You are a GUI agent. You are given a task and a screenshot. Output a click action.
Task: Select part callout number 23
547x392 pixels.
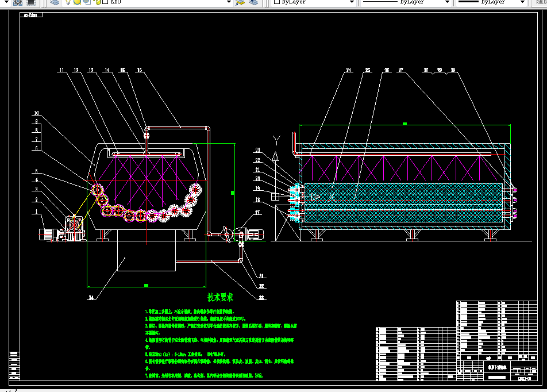pos(257,151)
